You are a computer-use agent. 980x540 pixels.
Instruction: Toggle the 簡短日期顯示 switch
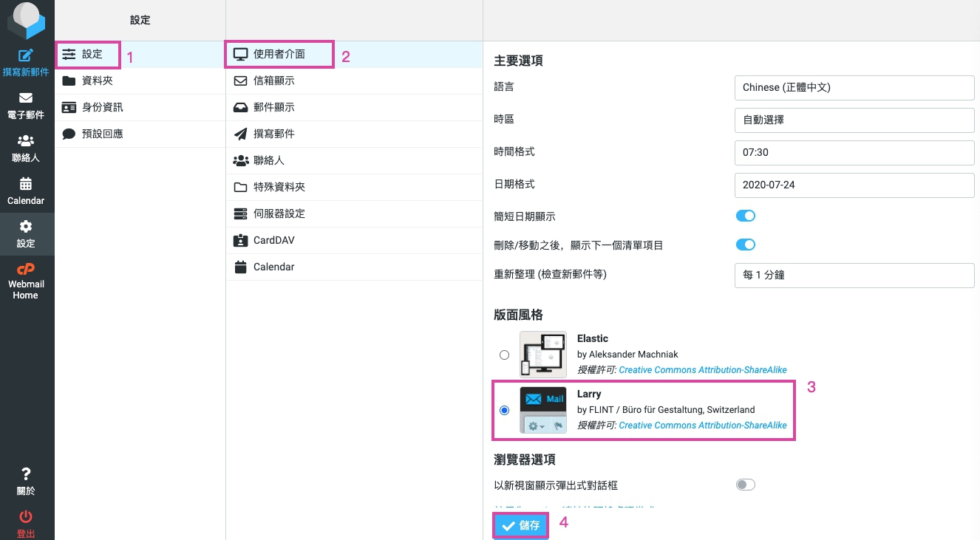[x=745, y=216]
